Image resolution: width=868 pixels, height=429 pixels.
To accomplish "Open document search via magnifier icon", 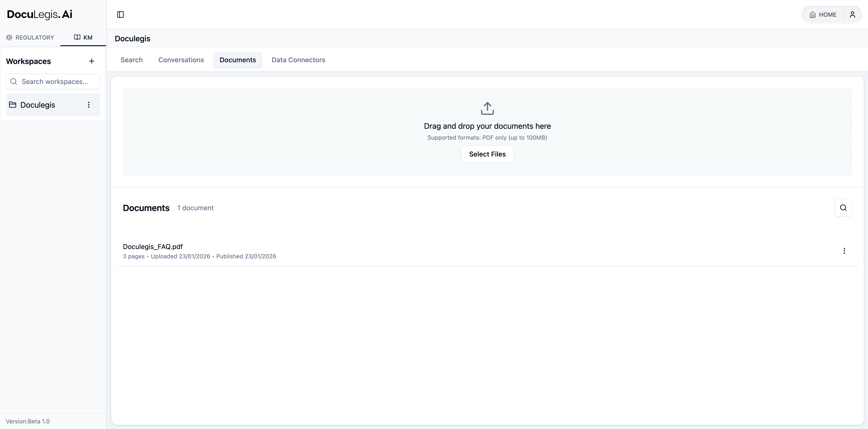I will coord(843,208).
